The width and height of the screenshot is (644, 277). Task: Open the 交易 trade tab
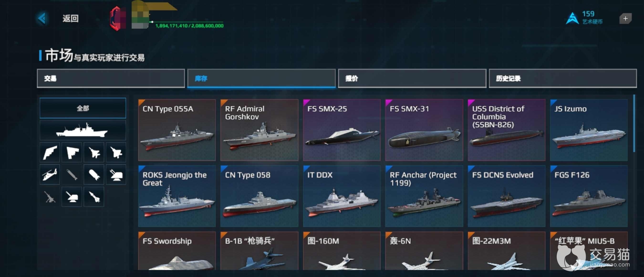[111, 79]
